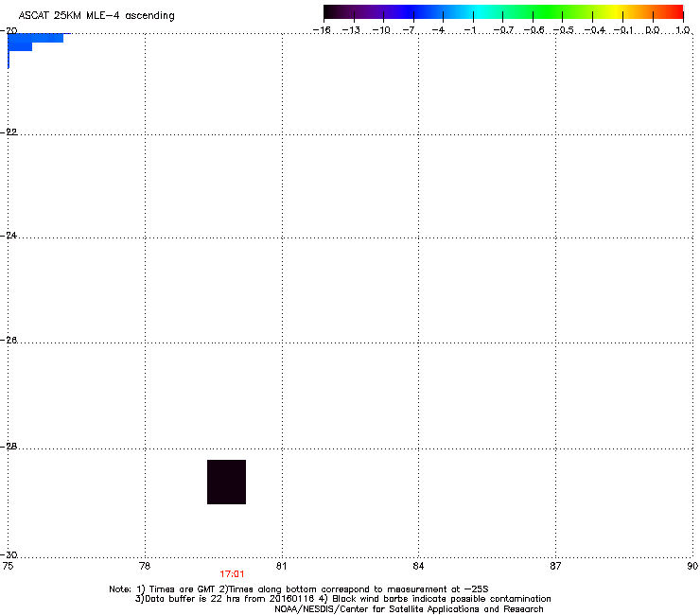Click the -22 latitude axis label
Screen dimensions: 700x615
(9, 132)
